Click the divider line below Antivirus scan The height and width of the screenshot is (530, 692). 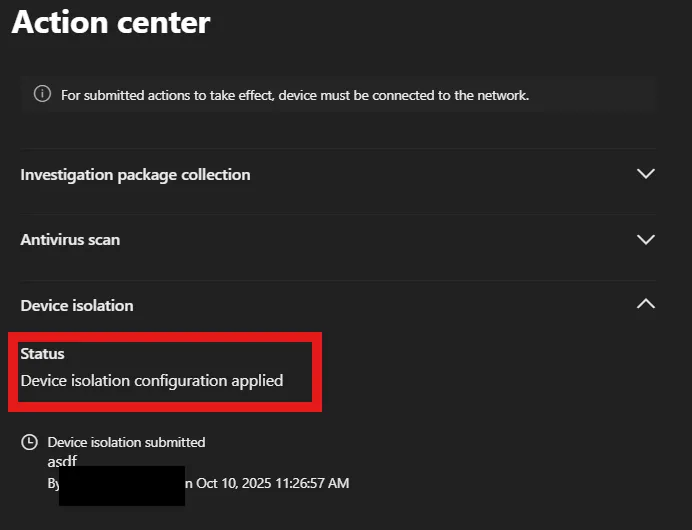(x=338, y=280)
